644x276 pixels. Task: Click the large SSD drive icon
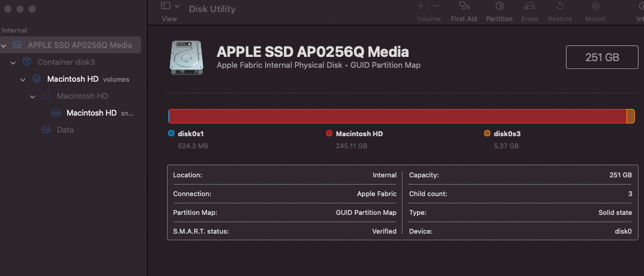coord(187,57)
